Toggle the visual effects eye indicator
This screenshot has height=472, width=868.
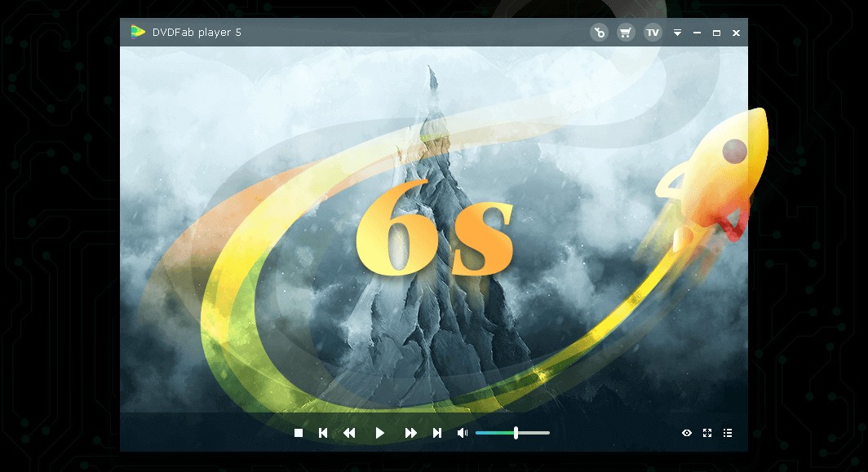(x=687, y=433)
